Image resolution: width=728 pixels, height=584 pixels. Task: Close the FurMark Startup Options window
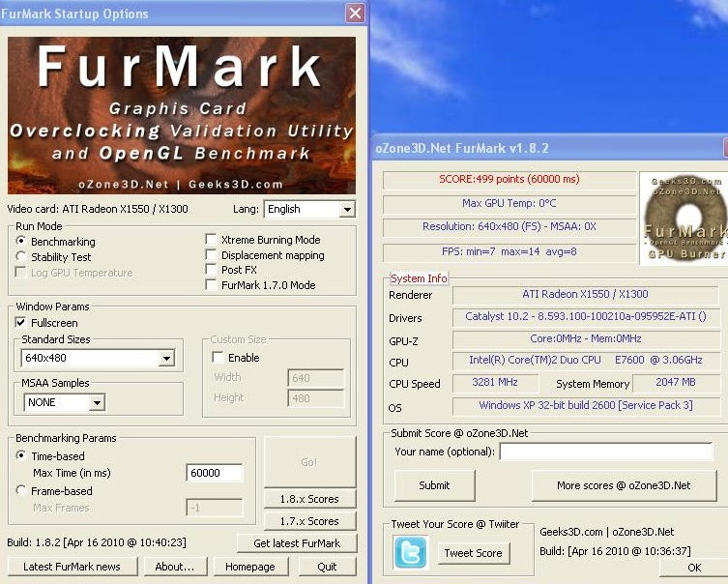click(x=355, y=13)
